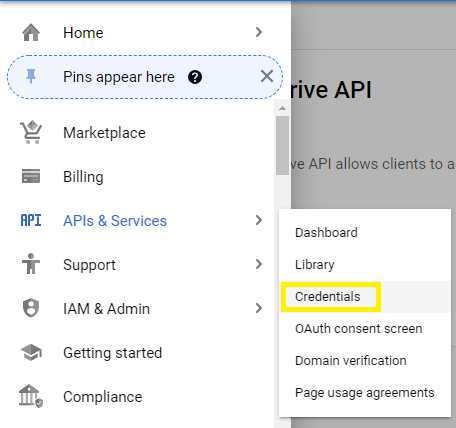The height and width of the screenshot is (428, 456).
Task: Click the Support person icon
Action: pos(31,264)
